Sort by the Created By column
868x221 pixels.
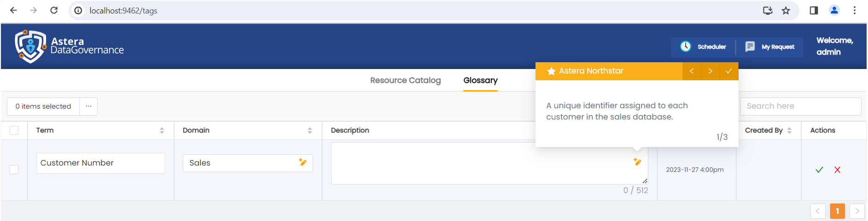coord(789,131)
